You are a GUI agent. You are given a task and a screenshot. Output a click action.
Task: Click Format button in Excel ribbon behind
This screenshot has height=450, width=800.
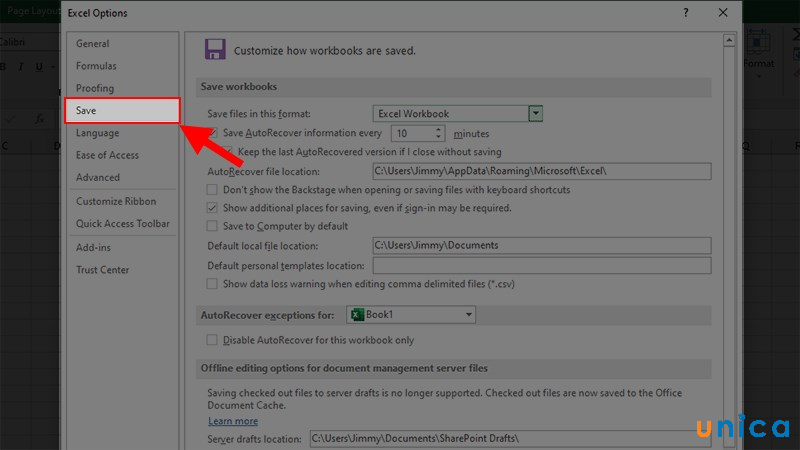[758, 54]
